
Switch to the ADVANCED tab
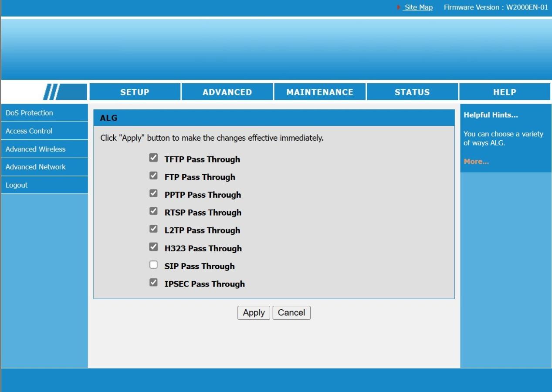point(227,92)
